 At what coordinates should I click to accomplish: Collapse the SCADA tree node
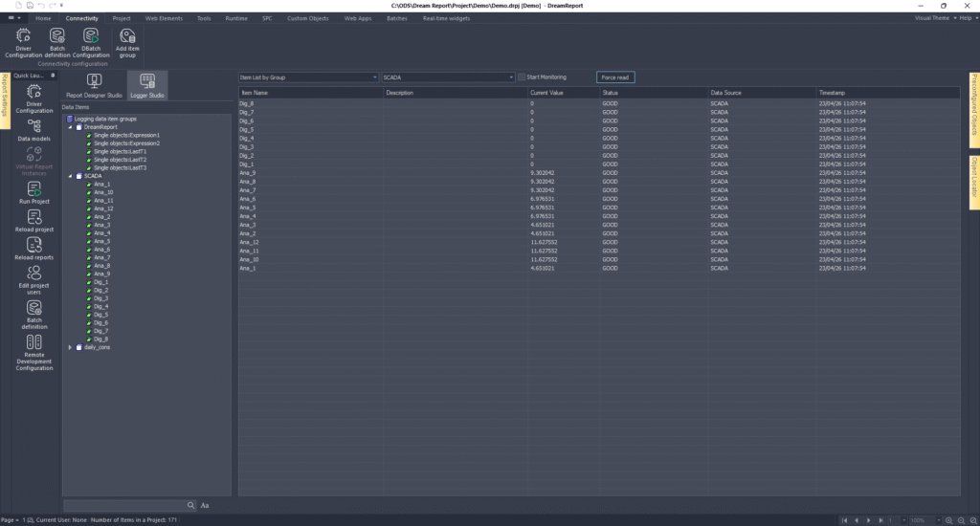tap(70, 176)
